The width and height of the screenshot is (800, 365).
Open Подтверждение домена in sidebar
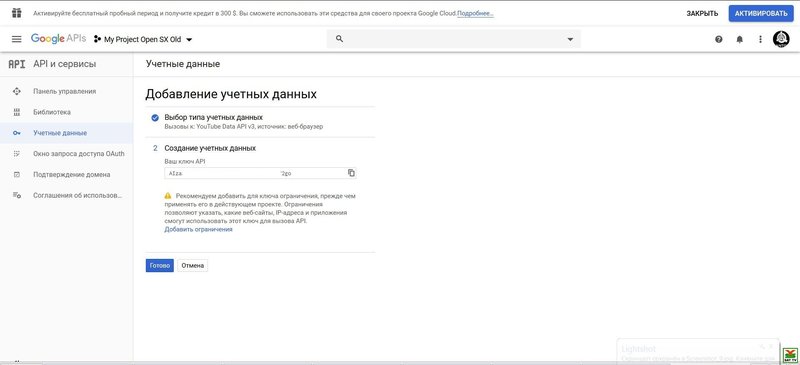(x=71, y=175)
